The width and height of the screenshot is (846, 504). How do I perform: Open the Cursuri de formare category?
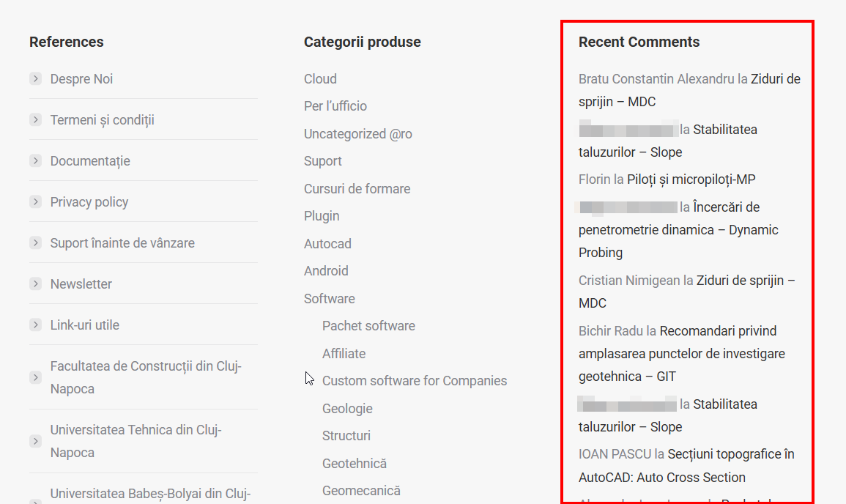[x=357, y=189]
